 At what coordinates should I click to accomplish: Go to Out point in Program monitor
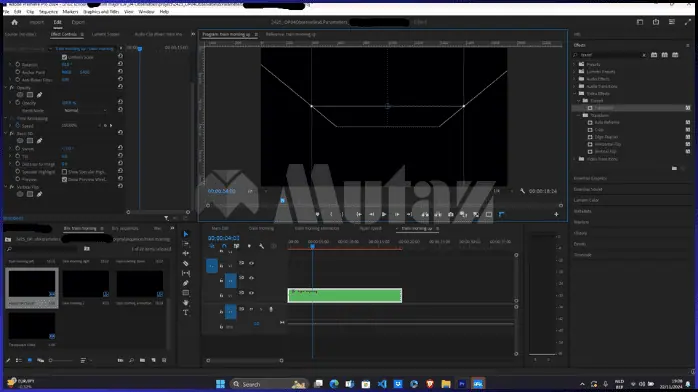(410, 214)
